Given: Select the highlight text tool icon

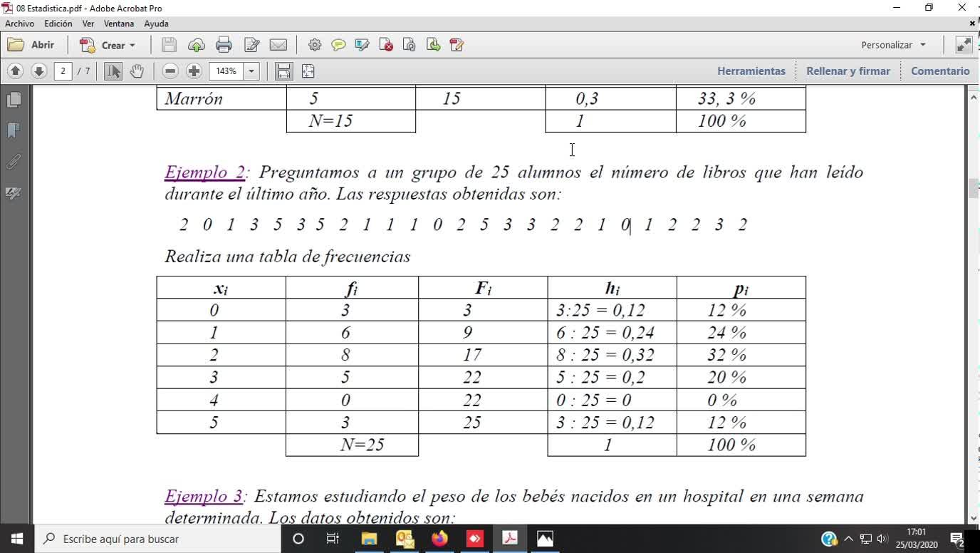Looking at the screenshot, I should 362,45.
